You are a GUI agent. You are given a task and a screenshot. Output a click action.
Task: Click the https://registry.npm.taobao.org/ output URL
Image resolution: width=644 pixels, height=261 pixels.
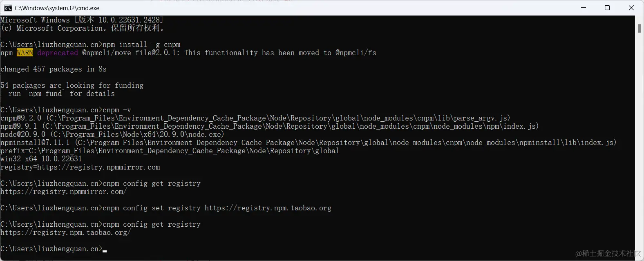point(66,232)
